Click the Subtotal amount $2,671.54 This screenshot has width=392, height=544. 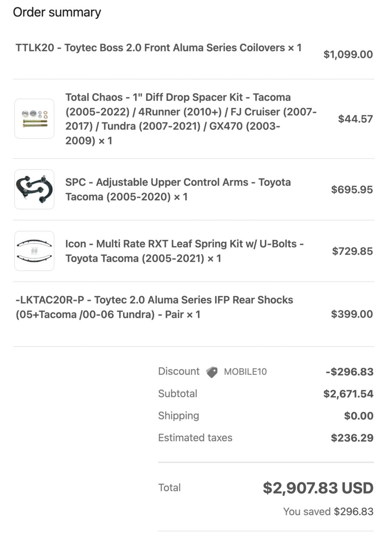348,394
